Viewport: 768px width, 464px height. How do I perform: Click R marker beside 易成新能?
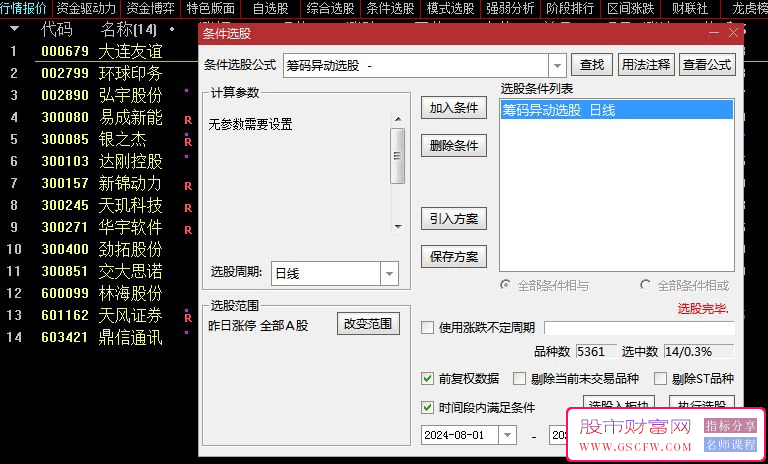[188, 120]
